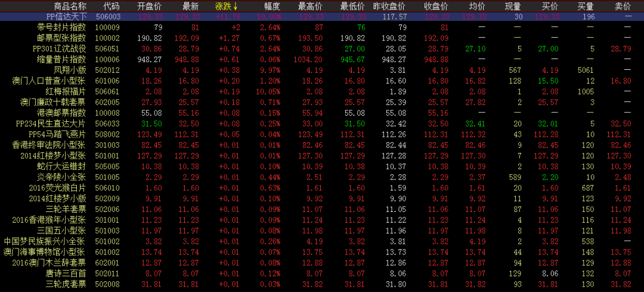Select the 港澳邮票指数 row
This screenshot has width=644, height=292.
point(322,113)
